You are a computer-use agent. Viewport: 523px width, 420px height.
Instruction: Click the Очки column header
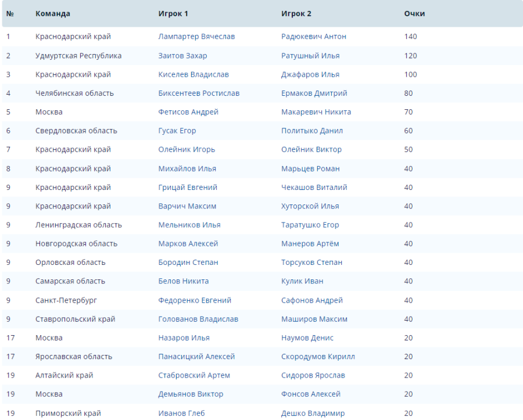414,13
